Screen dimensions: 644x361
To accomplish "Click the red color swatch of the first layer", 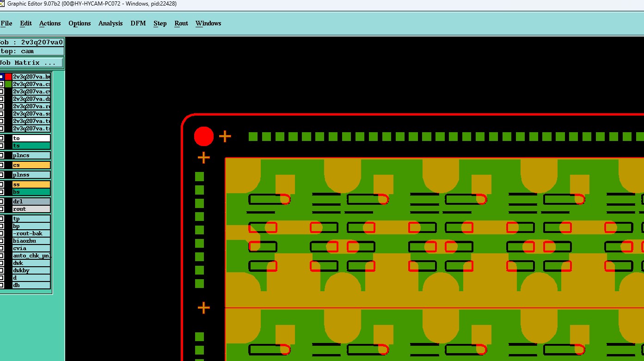I will [x=8, y=77].
